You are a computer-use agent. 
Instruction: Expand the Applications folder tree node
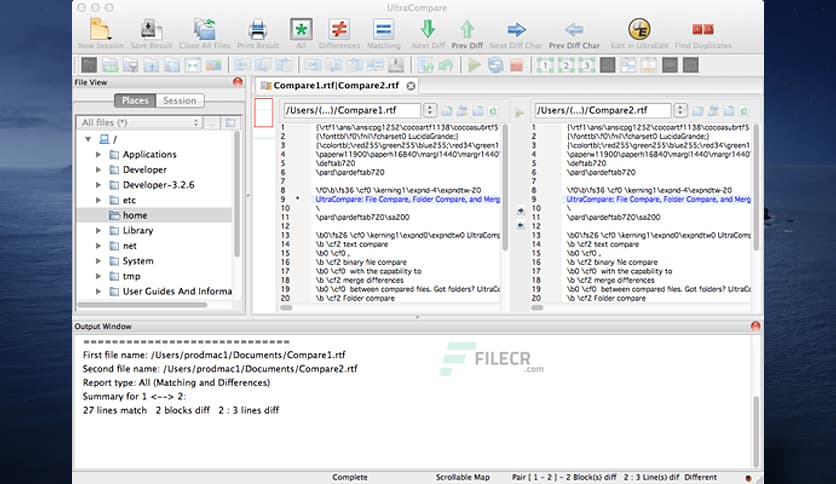[x=98, y=155]
